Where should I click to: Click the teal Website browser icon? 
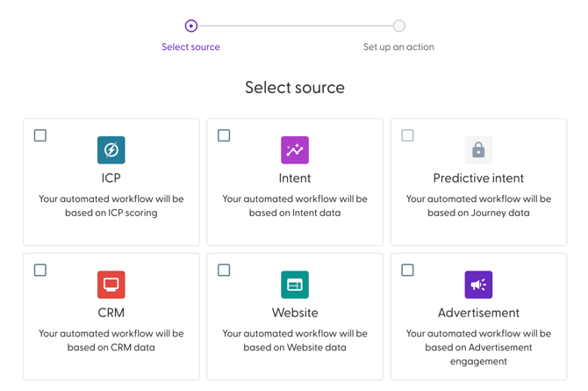(x=295, y=285)
